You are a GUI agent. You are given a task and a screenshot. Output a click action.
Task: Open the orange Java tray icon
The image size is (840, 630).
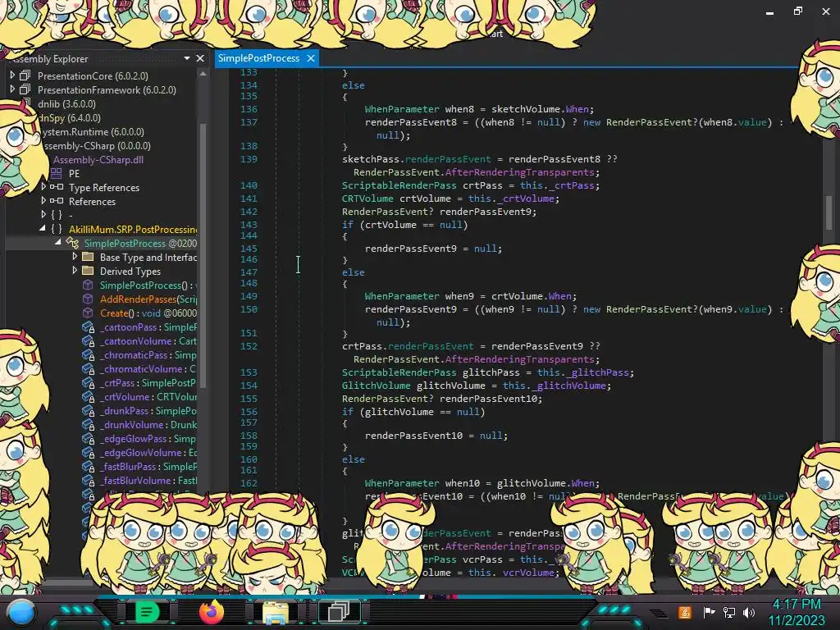click(685, 612)
